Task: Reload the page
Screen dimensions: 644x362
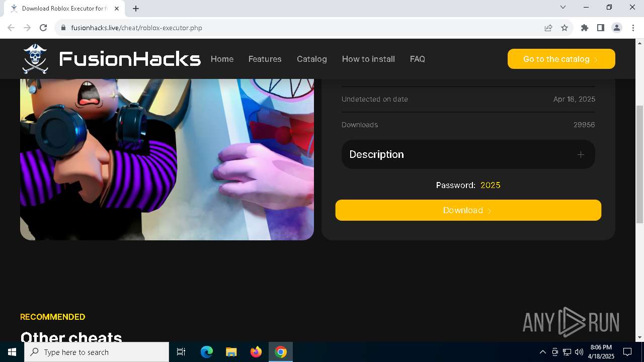Action: tap(43, 28)
